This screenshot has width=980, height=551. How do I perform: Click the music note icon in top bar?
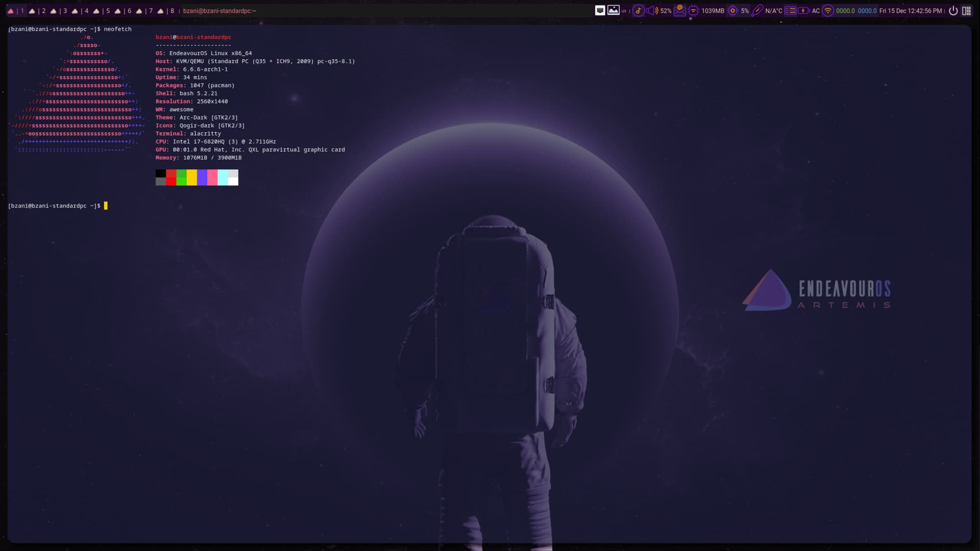[638, 11]
